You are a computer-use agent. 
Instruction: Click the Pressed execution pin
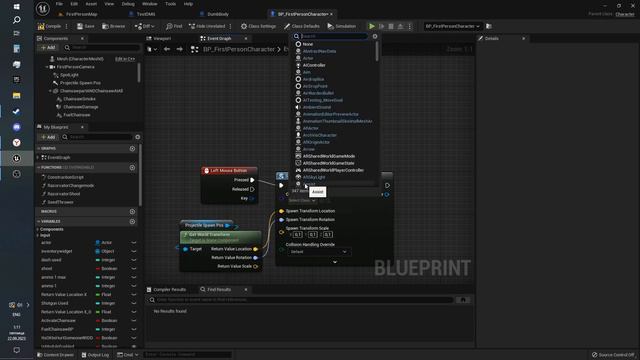[252, 180]
